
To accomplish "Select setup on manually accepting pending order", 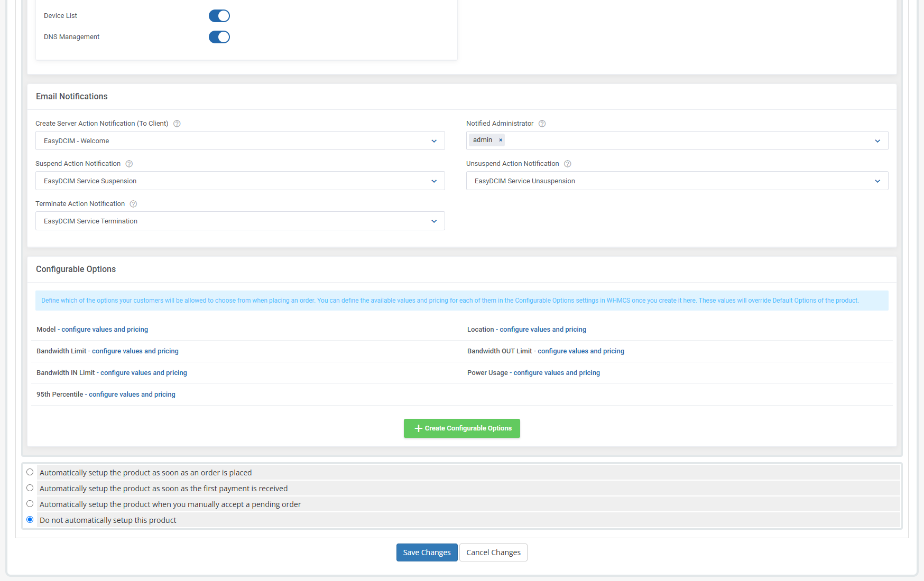I will [x=30, y=504].
